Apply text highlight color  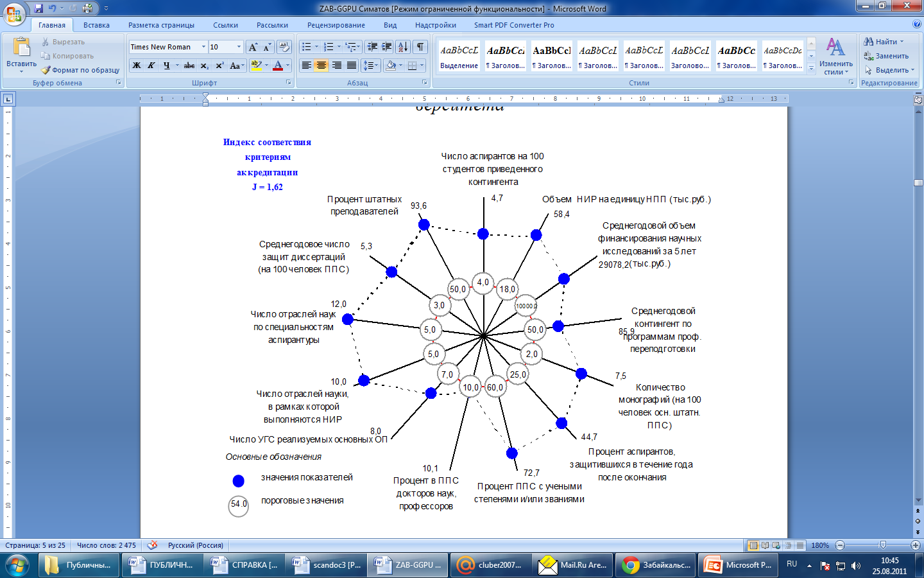click(256, 66)
